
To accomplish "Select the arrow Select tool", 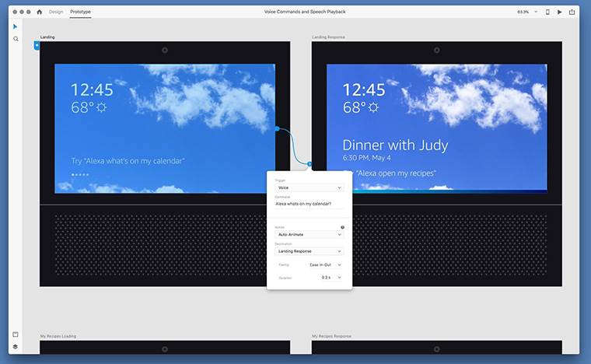I will tap(15, 26).
